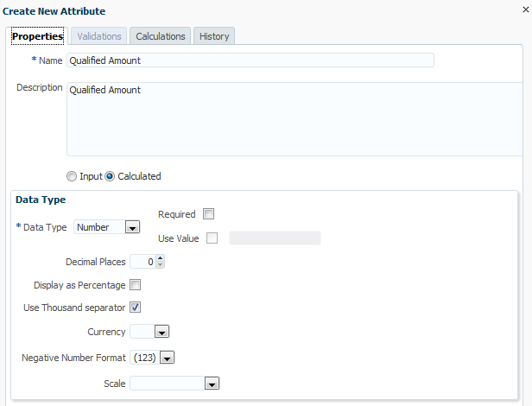
Task: Click the Description text area
Action: [294, 118]
